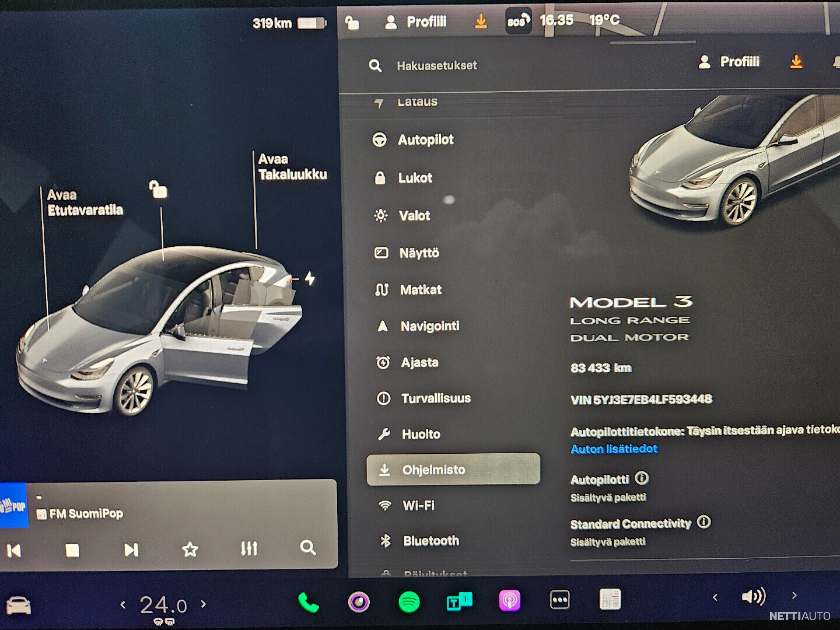Viewport: 840px width, 630px height.
Task: Tap charge port lightning bolt icon
Action: click(310, 279)
